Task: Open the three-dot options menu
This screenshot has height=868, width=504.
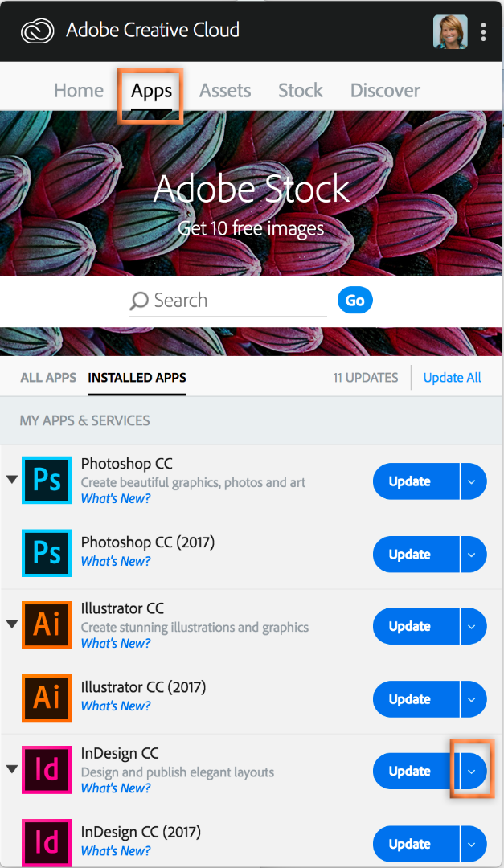Action: 483,31
